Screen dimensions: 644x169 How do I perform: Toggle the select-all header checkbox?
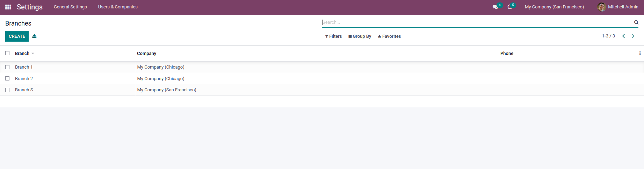[7, 53]
